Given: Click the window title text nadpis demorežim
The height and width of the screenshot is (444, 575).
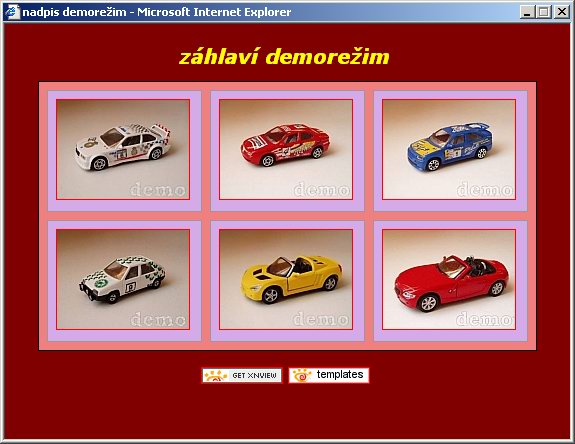Looking at the screenshot, I should (x=74, y=12).
